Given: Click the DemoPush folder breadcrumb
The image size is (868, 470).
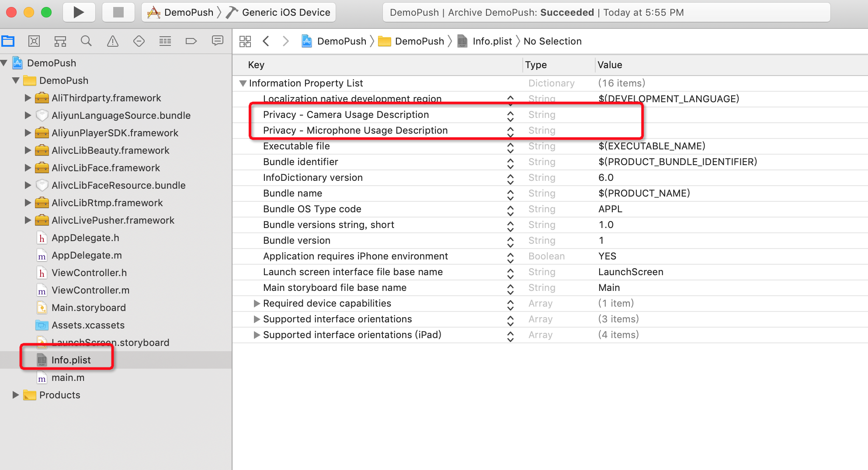Looking at the screenshot, I should click(411, 41).
